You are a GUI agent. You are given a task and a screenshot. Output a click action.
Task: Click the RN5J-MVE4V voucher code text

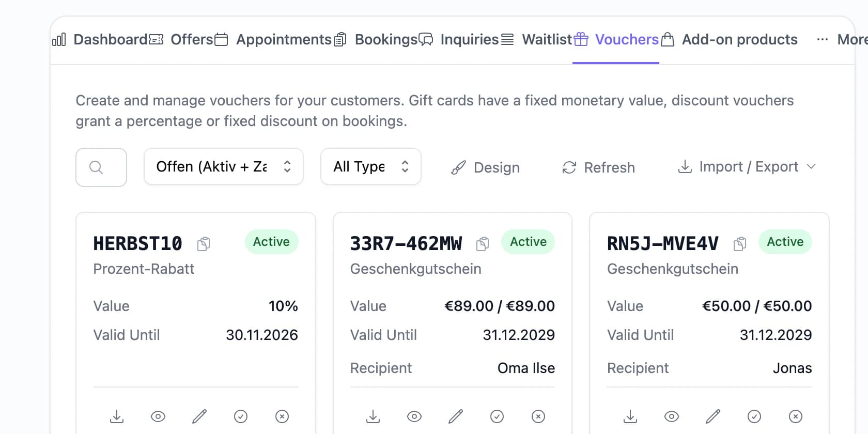(663, 243)
